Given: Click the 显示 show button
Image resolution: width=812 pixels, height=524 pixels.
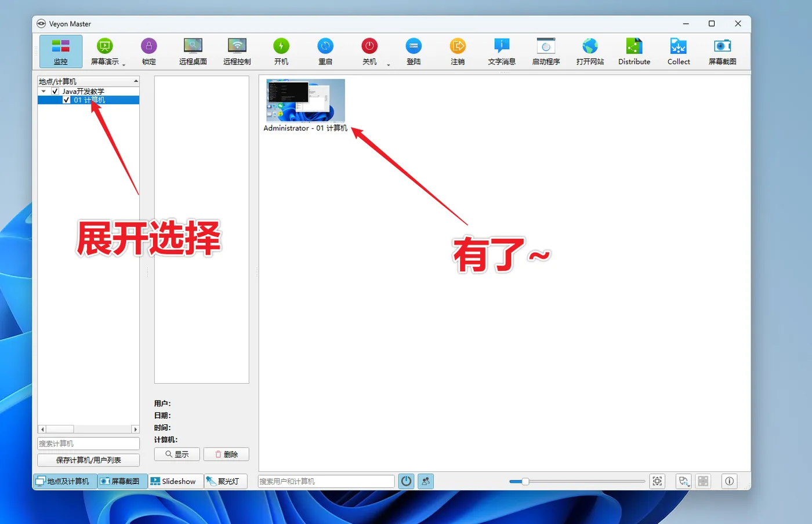Looking at the screenshot, I should click(x=177, y=454).
